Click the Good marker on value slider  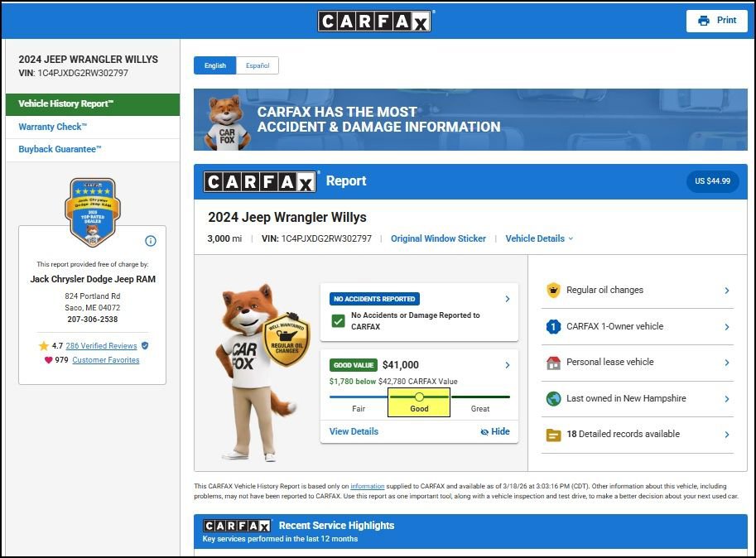(419, 397)
